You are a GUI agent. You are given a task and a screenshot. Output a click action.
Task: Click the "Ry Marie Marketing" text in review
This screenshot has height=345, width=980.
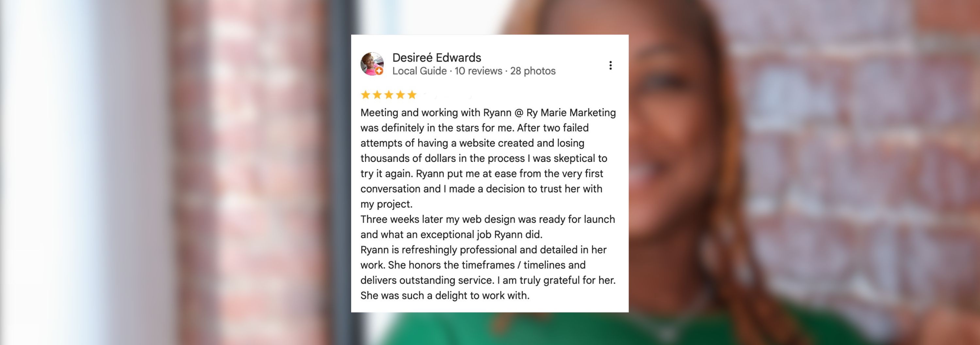tap(571, 113)
